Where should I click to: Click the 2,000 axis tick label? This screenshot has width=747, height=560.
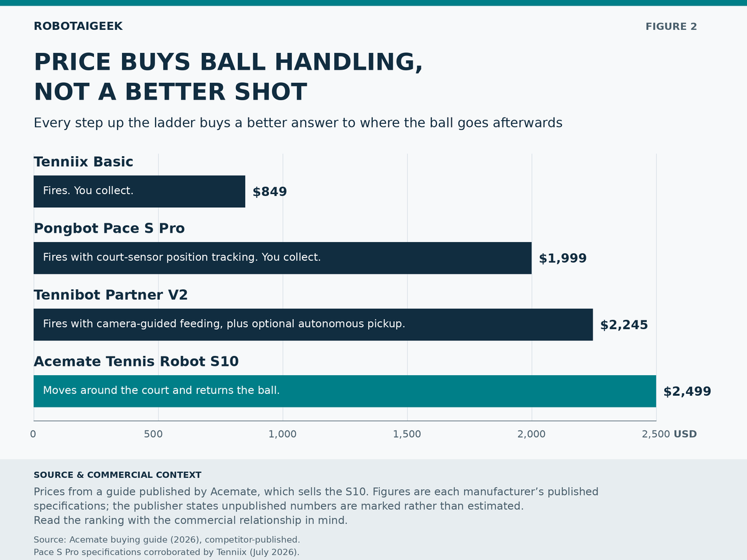pos(532,434)
